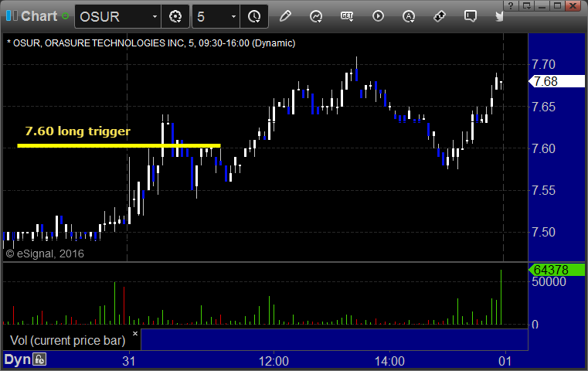Expand the interval 5 dropdown arrow
The width and height of the screenshot is (588, 371).
233,16
